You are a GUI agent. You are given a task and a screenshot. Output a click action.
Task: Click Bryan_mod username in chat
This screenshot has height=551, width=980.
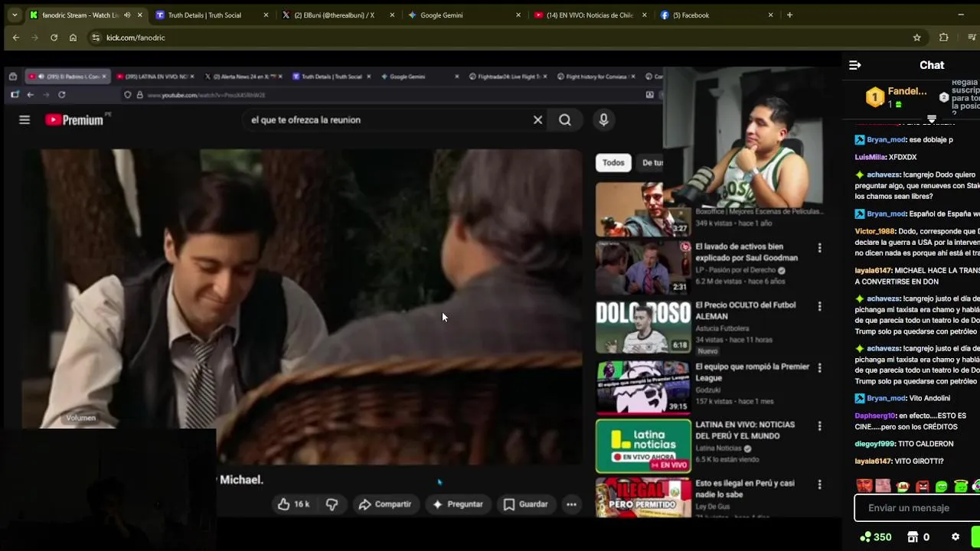886,140
